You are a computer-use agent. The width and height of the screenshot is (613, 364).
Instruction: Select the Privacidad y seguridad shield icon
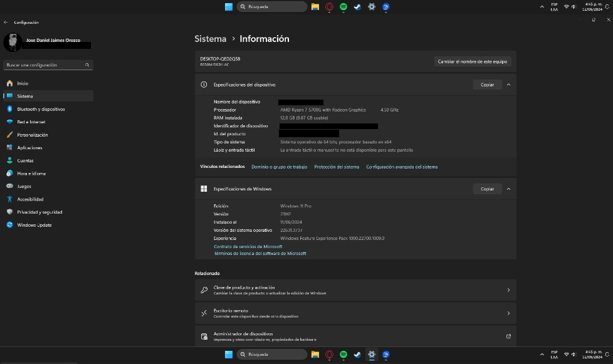pyautogui.click(x=9, y=212)
